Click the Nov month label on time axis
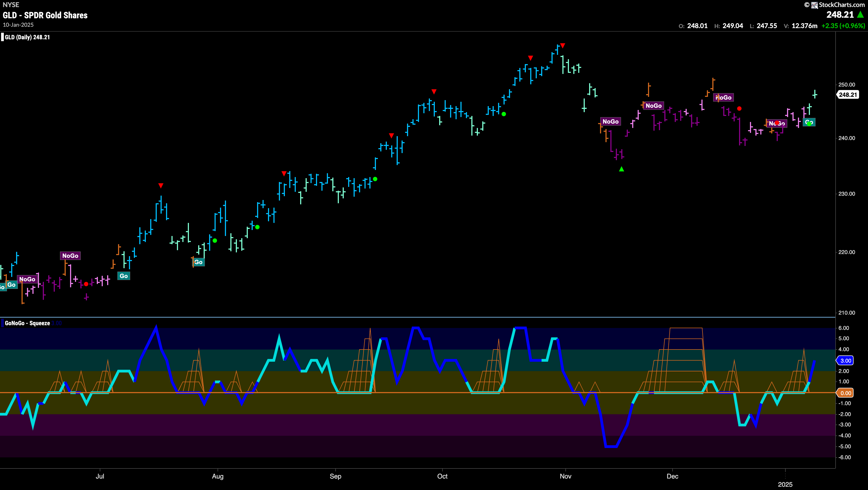 [x=565, y=476]
